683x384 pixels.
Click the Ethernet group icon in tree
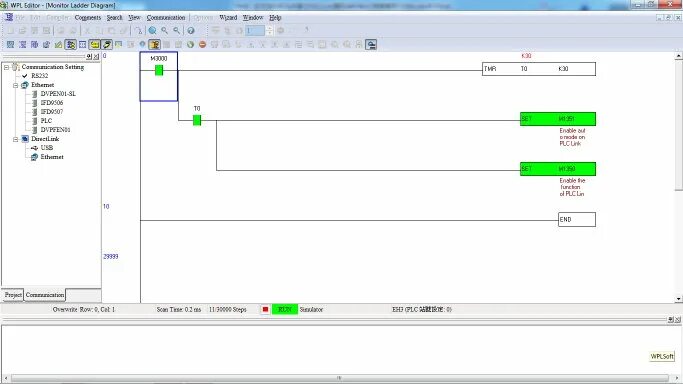pyautogui.click(x=25, y=85)
